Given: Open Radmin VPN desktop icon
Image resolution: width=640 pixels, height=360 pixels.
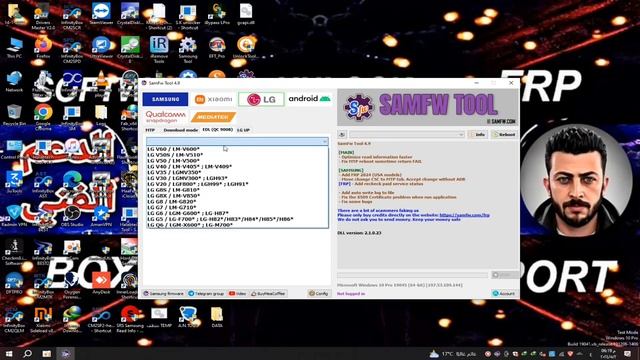Looking at the screenshot, I should (14, 216).
